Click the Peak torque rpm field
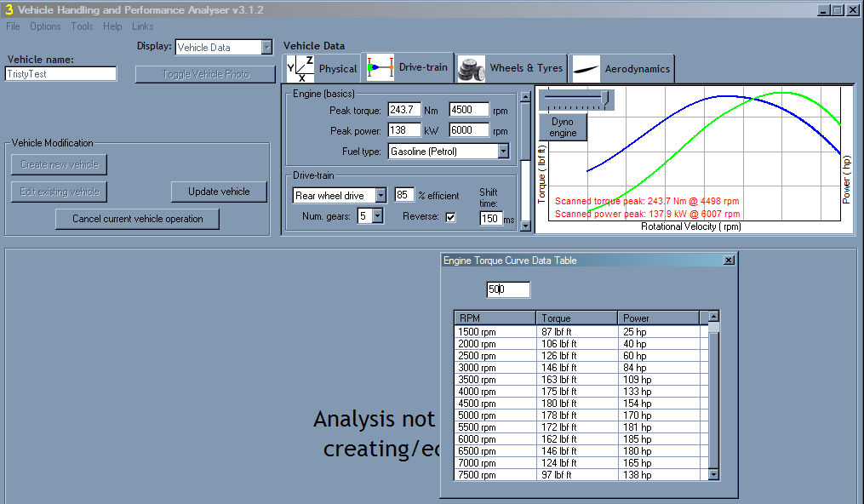 [x=468, y=110]
